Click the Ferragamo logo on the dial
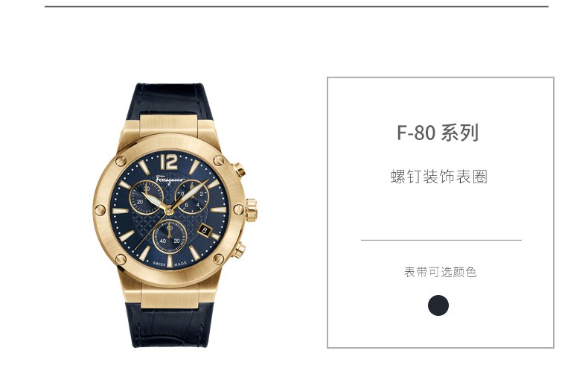This screenshot has height=371, width=588. point(170,180)
